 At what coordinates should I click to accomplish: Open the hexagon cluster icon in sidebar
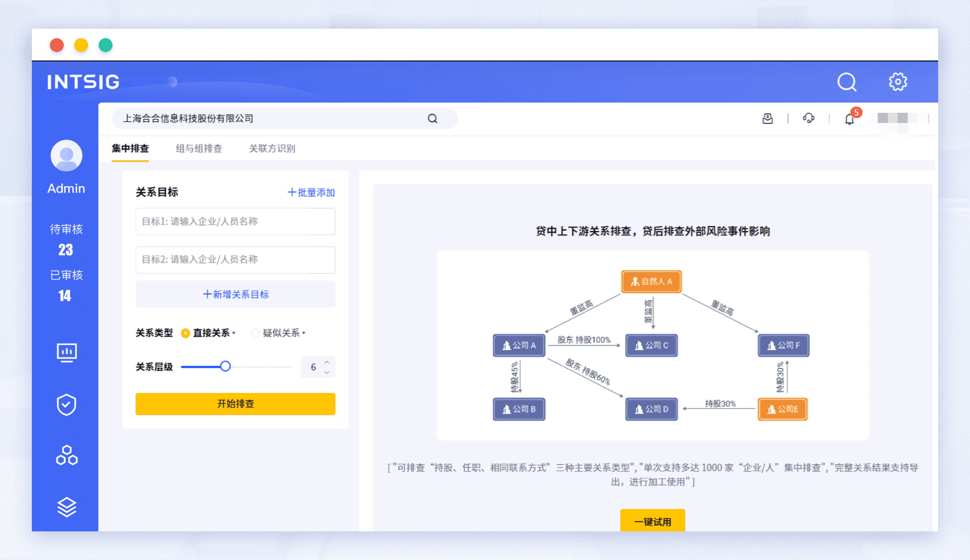click(67, 456)
